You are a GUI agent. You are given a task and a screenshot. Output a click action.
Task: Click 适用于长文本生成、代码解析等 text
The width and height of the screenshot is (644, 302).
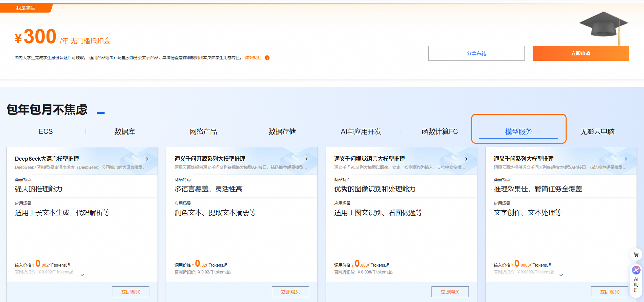[x=62, y=213]
